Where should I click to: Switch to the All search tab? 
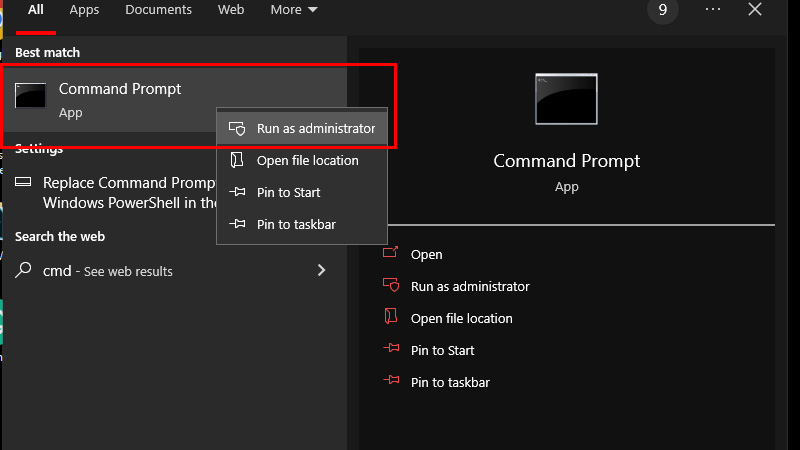(36, 10)
